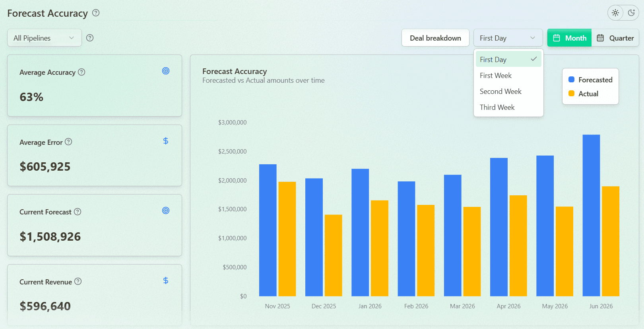The width and height of the screenshot is (644, 329).
Task: Choose Second Week option
Action: click(508, 91)
